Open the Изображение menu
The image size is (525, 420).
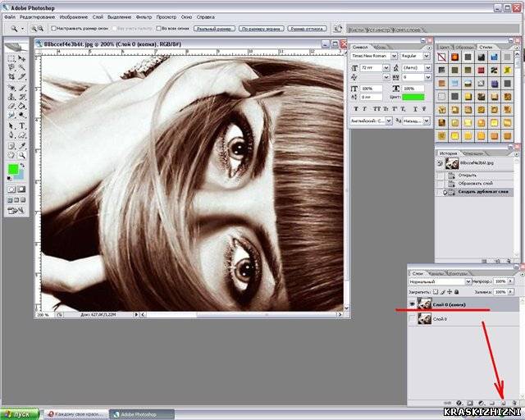click(74, 17)
